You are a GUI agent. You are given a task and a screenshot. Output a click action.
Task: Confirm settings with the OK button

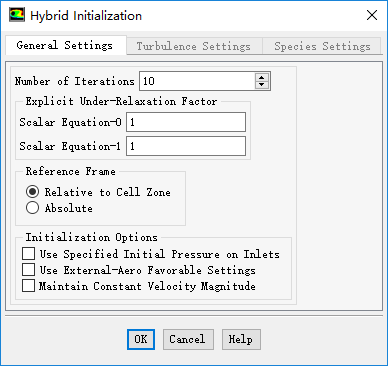click(x=141, y=339)
